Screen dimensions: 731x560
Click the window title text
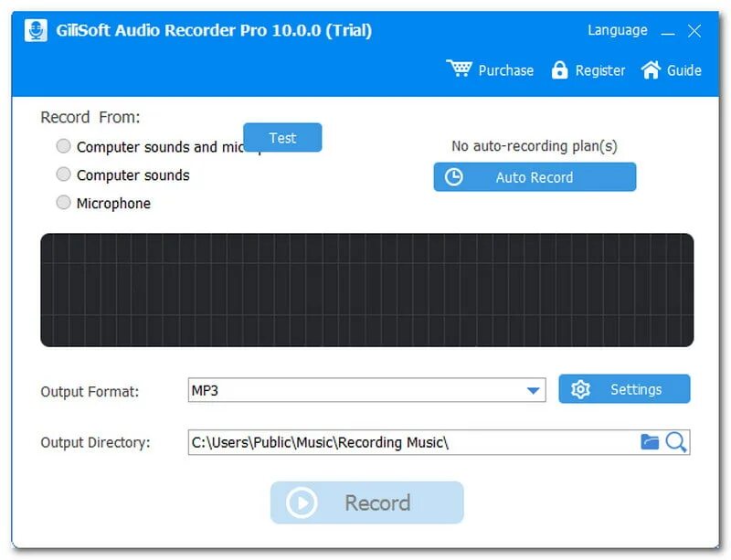click(x=214, y=30)
